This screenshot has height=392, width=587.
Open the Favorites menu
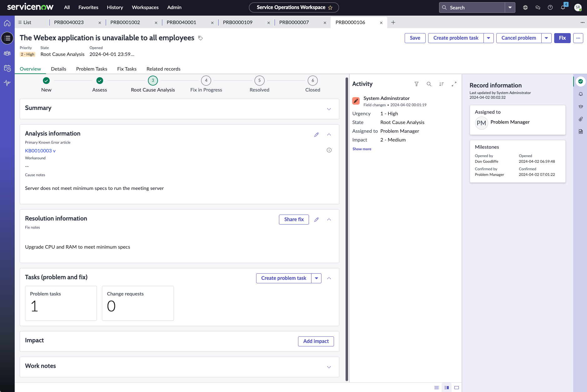[x=88, y=7]
